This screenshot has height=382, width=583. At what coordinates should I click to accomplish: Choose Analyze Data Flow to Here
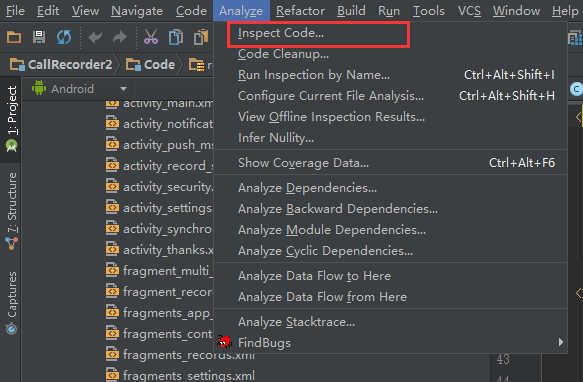click(390, 276)
